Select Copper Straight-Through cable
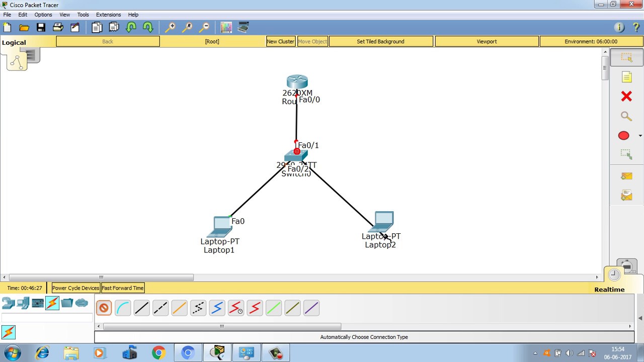 141,308
